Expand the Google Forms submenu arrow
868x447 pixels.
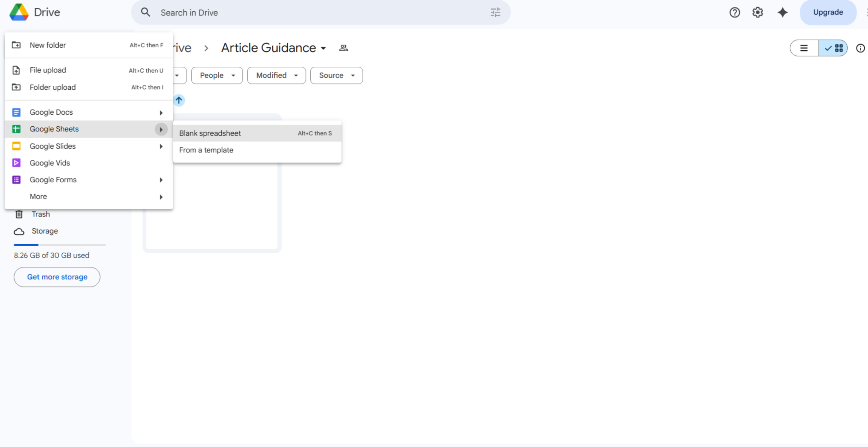tap(161, 180)
